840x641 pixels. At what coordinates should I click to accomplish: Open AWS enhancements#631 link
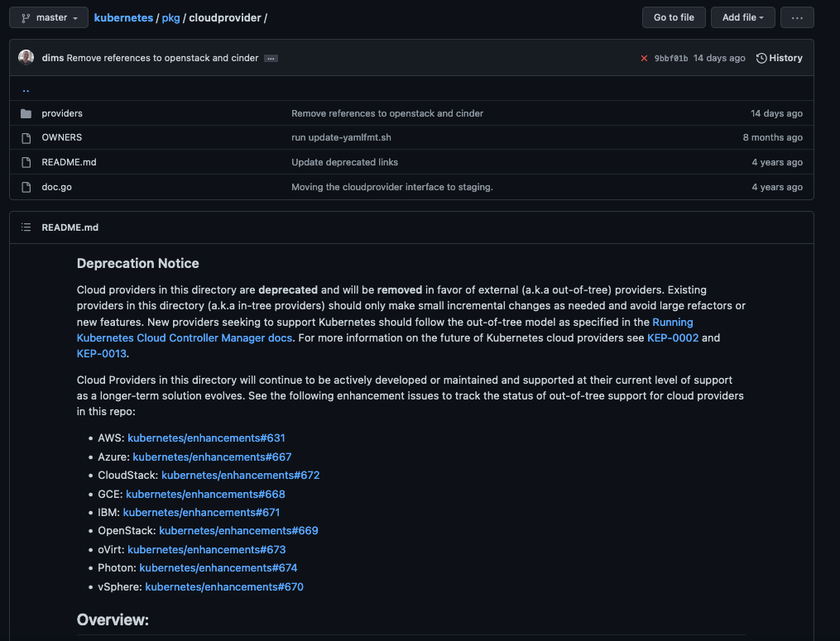pyautogui.click(x=206, y=438)
